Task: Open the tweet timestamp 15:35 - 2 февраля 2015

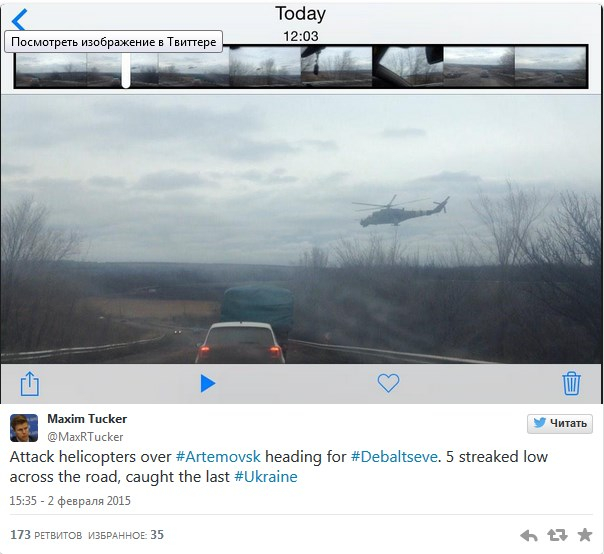Action: pyautogui.click(x=70, y=501)
